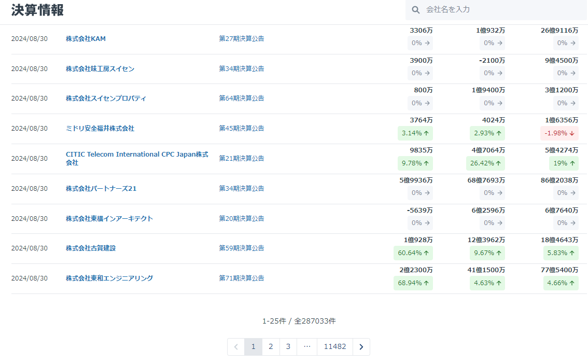
Task: Click the search magnifier icon
Action: 415,10
